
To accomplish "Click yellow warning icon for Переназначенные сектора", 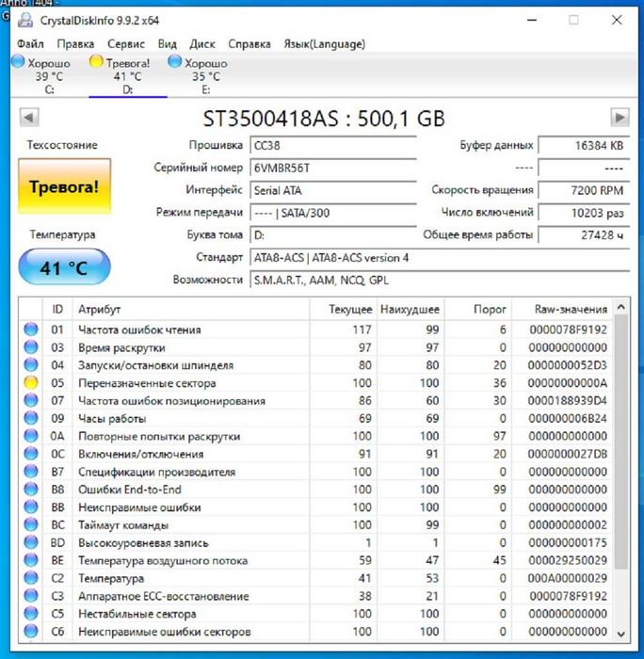I will [x=31, y=382].
